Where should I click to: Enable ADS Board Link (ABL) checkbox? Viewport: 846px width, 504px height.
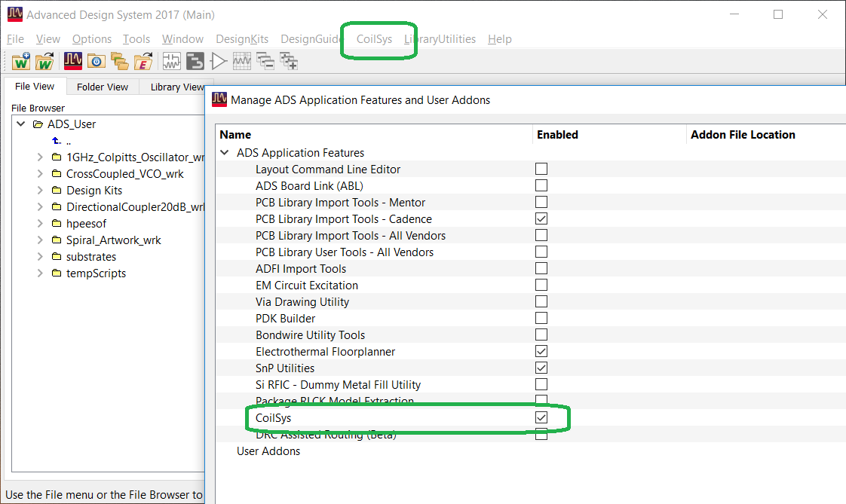(541, 185)
